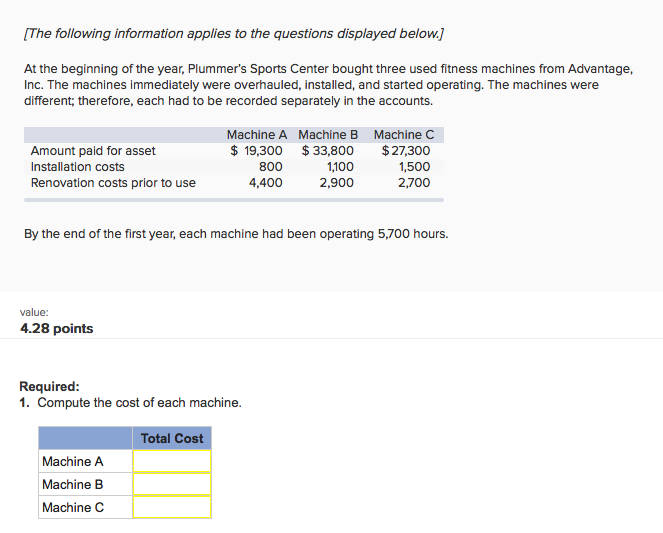Click the 'Required:' heading

point(49,386)
